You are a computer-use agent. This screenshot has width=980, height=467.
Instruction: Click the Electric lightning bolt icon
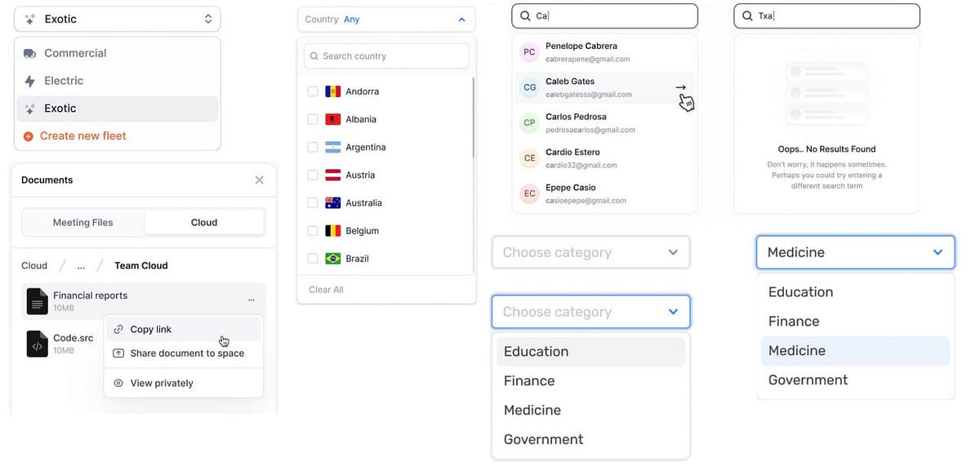[29, 81]
